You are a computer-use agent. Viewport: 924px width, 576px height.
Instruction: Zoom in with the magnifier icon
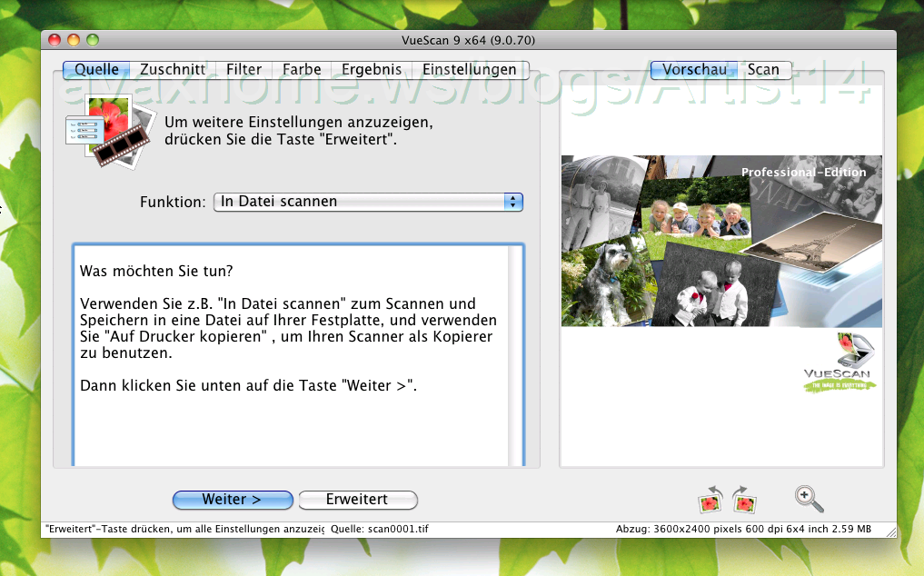pos(810,499)
